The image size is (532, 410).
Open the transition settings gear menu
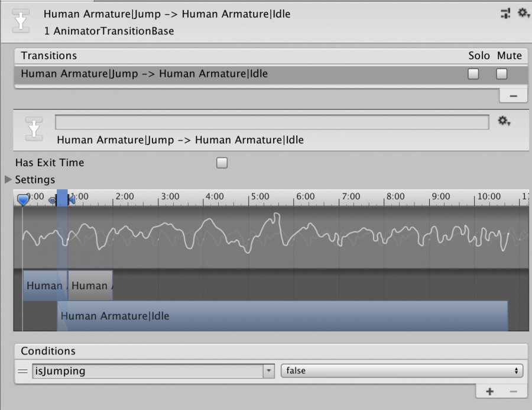[x=504, y=121]
